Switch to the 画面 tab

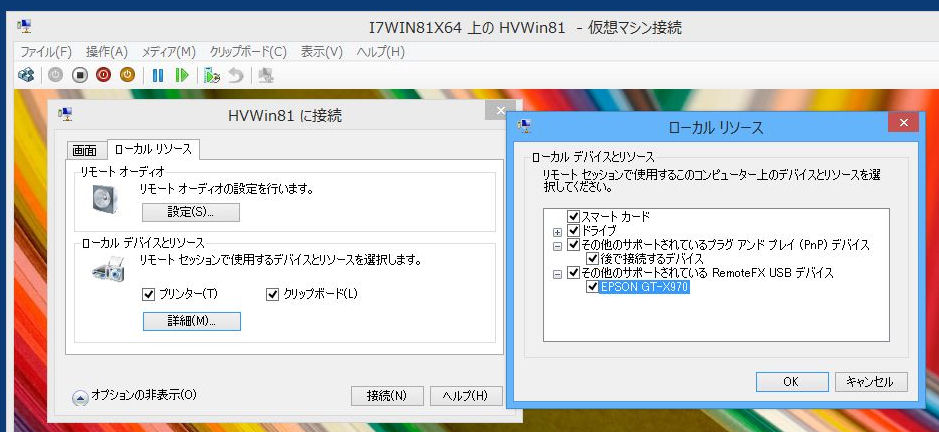[85, 150]
